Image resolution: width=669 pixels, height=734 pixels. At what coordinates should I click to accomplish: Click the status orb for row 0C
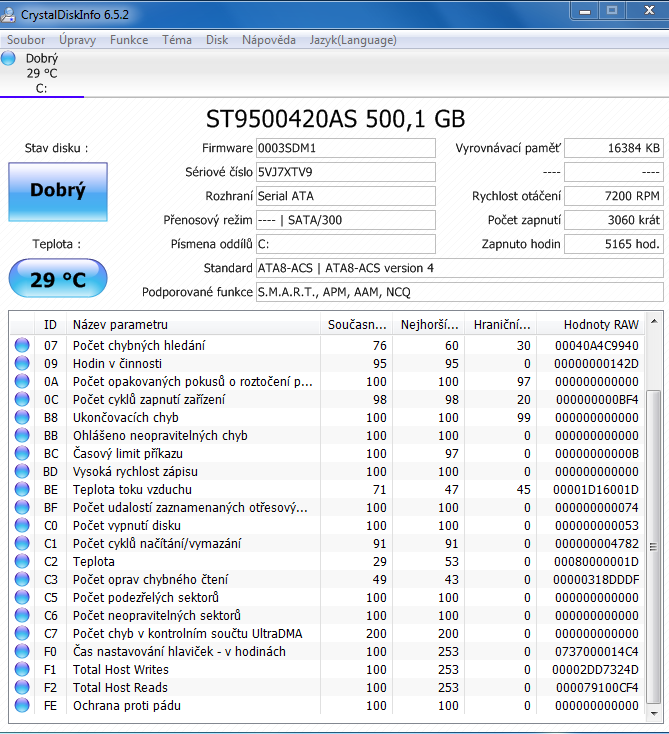click(22, 399)
